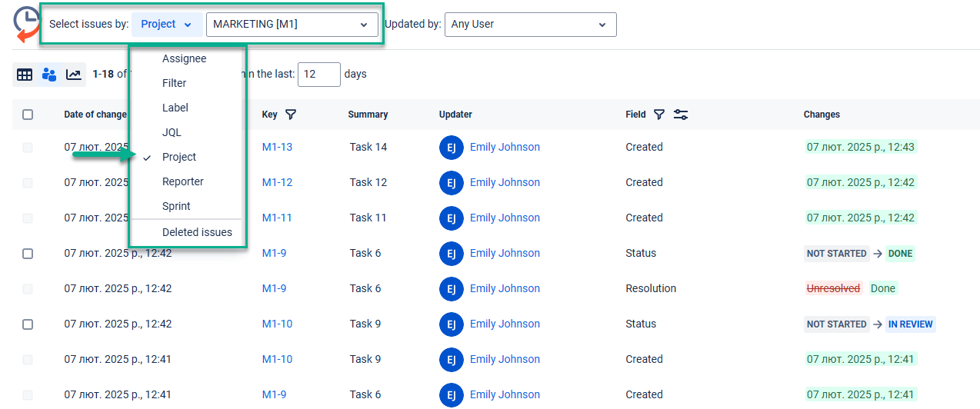The image size is (980, 409).
Task: Open the line chart view icon
Action: 74,75
